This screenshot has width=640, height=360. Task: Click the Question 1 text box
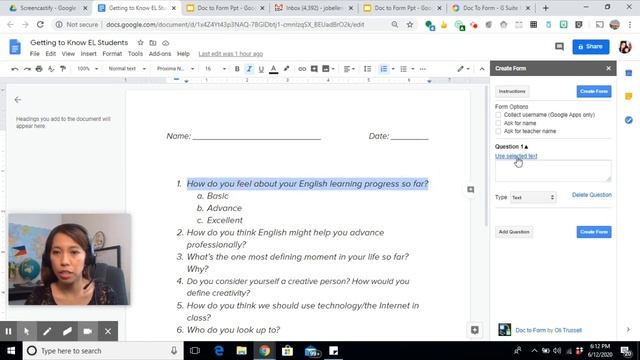(553, 171)
